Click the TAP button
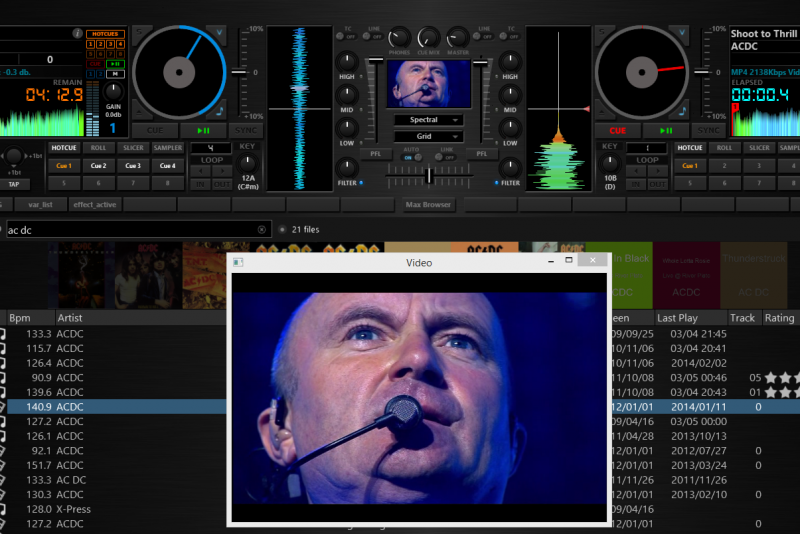The height and width of the screenshot is (534, 800). [14, 184]
